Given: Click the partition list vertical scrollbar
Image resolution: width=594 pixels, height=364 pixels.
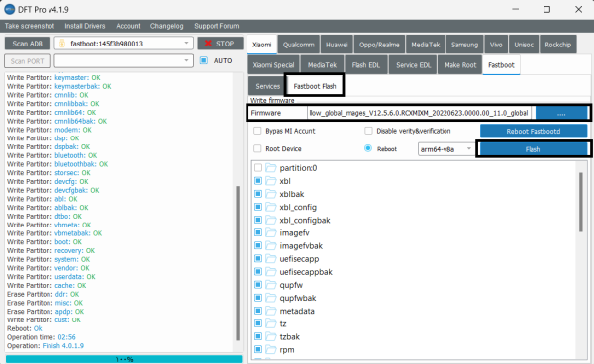Looking at the screenshot, I should click(x=581, y=202).
